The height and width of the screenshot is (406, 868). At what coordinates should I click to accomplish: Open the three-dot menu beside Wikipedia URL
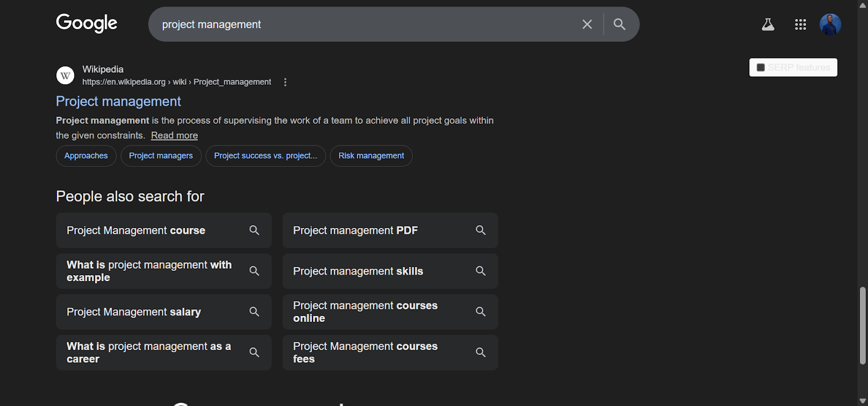click(285, 82)
